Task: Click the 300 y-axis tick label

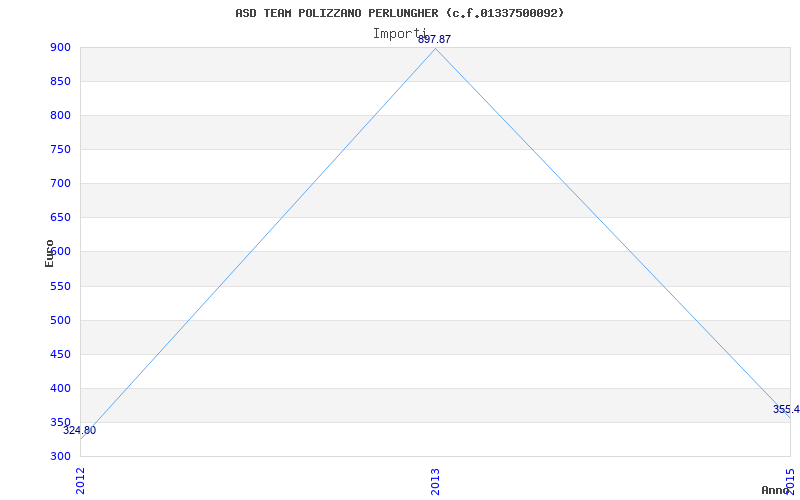Action: [60, 457]
